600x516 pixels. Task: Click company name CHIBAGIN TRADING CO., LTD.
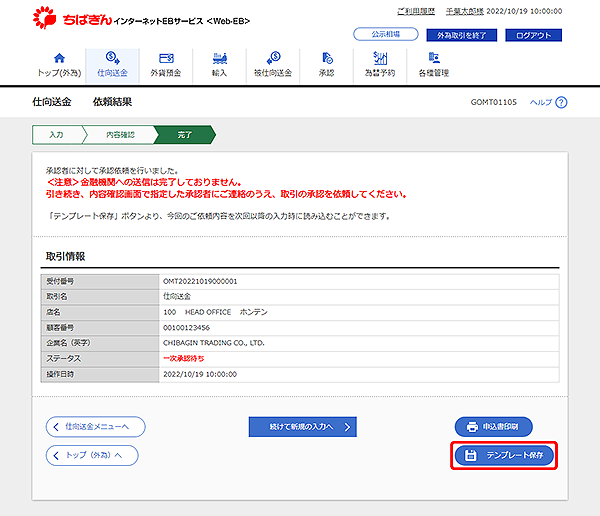(214, 343)
